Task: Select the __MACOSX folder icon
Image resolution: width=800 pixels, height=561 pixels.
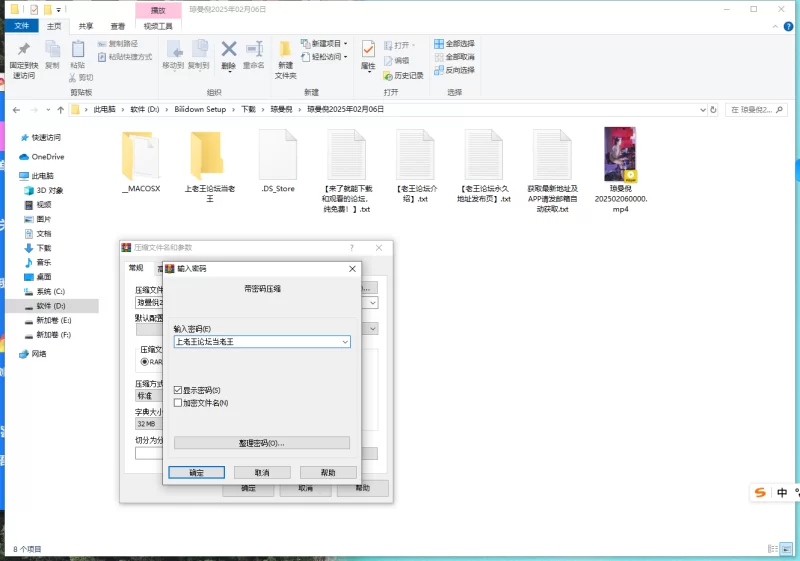Action: (x=140, y=156)
